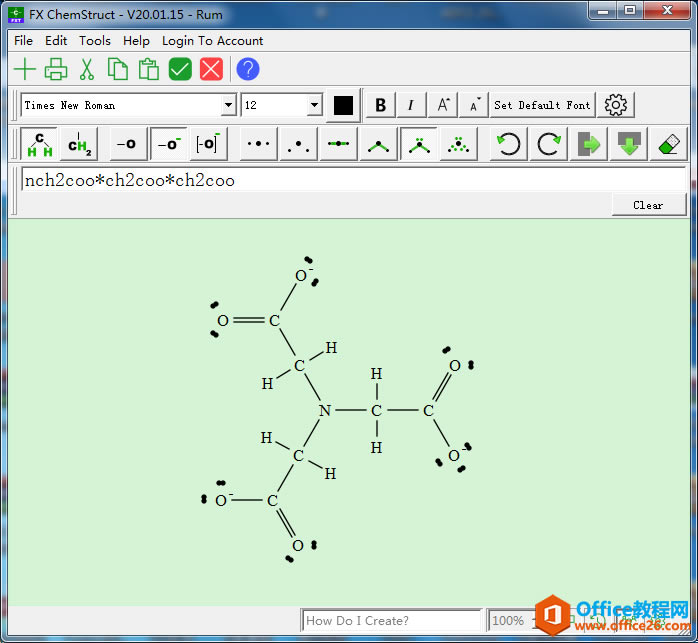Screen dimensions: 698x643
Task: Select the straight green bond line icon
Action: [x=338, y=144]
